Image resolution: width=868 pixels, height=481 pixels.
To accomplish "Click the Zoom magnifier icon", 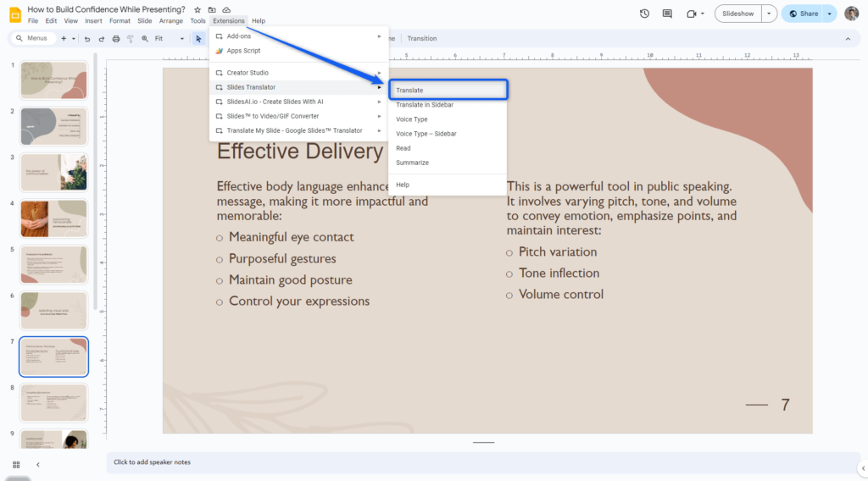I will [145, 39].
